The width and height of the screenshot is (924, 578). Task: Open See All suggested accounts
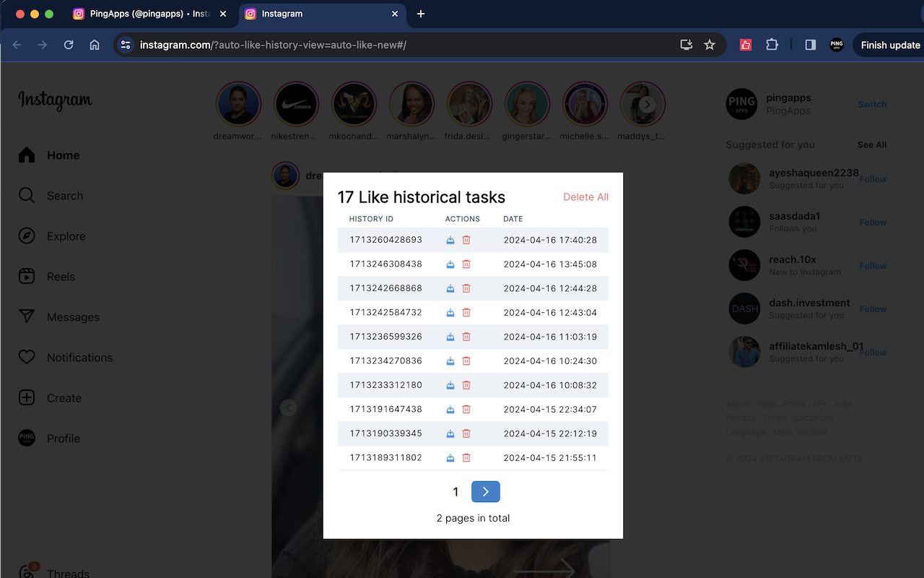871,144
